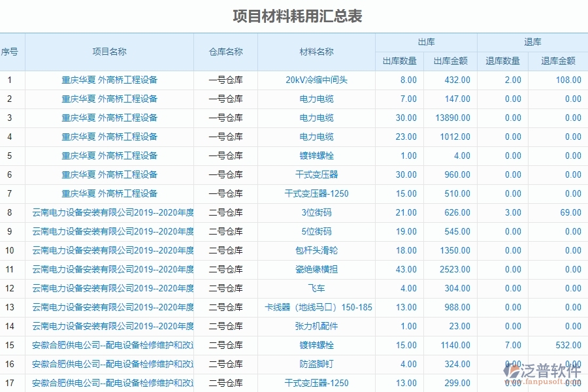Open project link 重庆华夏 外高桥工程设备 in row 1
Image resolution: width=588 pixels, height=392 pixels.
108,80
